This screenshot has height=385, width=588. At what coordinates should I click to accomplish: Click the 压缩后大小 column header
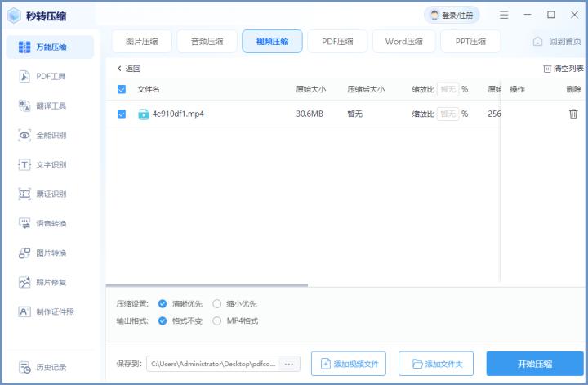click(366, 89)
